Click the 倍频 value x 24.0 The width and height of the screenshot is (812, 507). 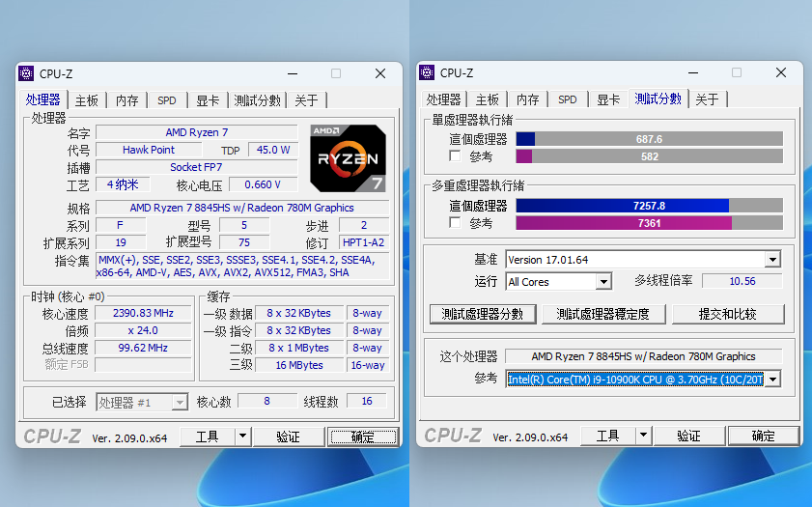coord(144,330)
